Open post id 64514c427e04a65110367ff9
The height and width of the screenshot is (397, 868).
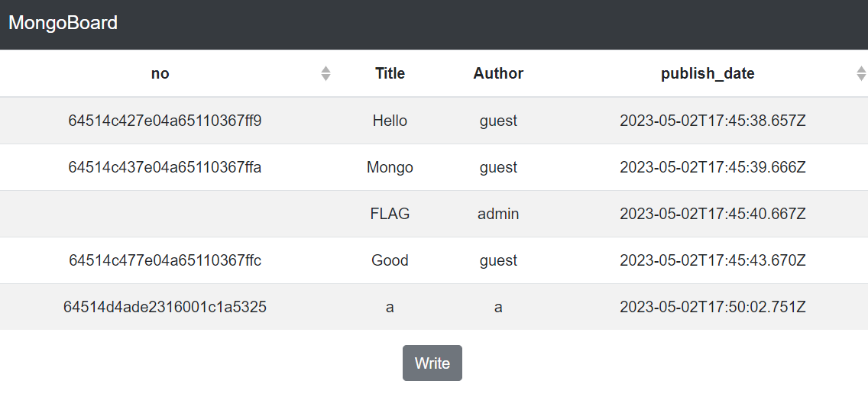tap(165, 121)
